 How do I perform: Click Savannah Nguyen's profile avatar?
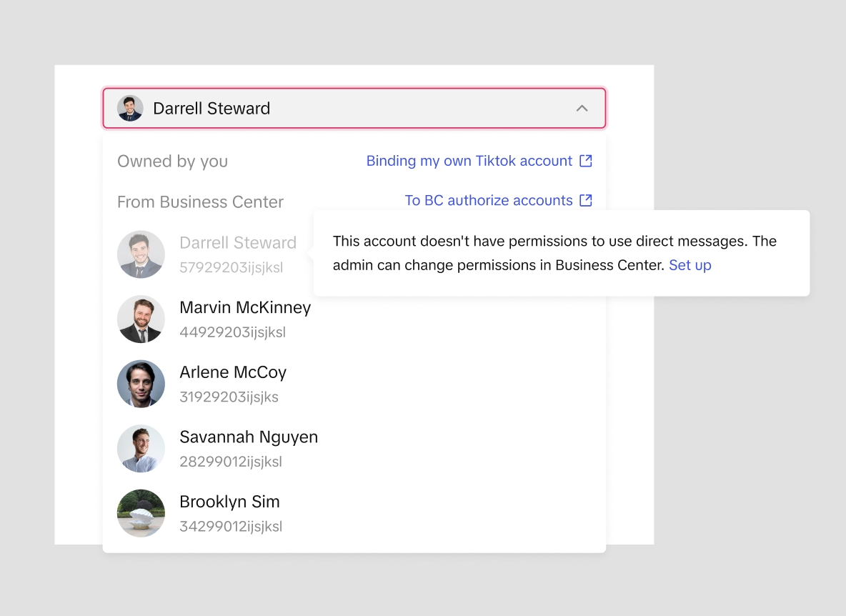point(141,449)
